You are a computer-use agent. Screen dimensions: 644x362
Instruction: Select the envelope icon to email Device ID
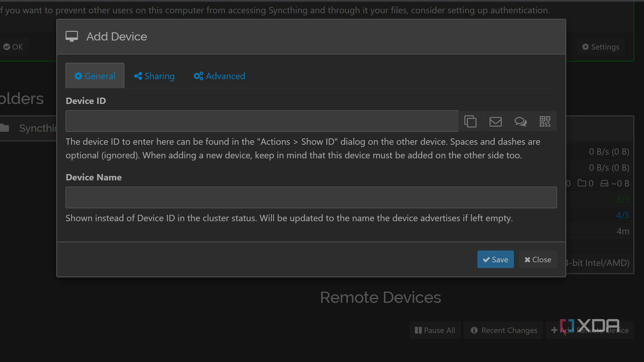pos(495,121)
